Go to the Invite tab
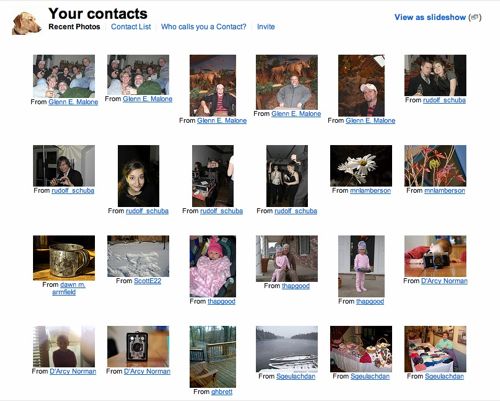This screenshot has width=500, height=401. pyautogui.click(x=266, y=27)
